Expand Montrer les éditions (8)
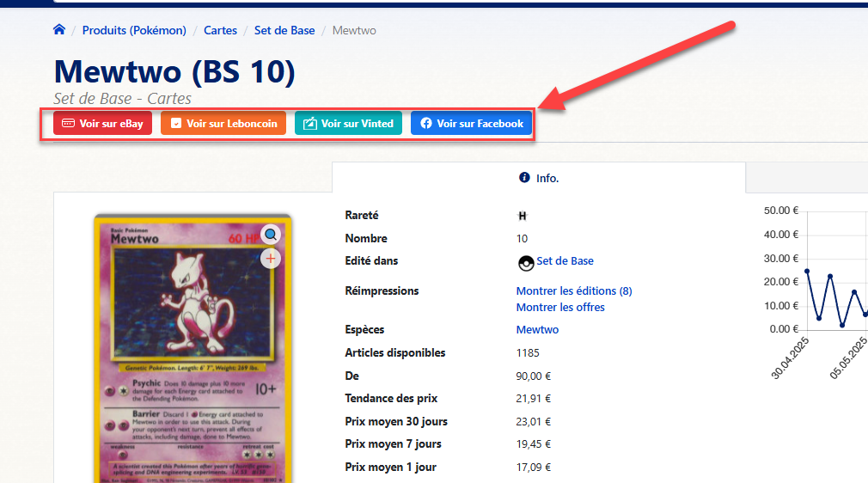This screenshot has height=483, width=868. (x=573, y=290)
